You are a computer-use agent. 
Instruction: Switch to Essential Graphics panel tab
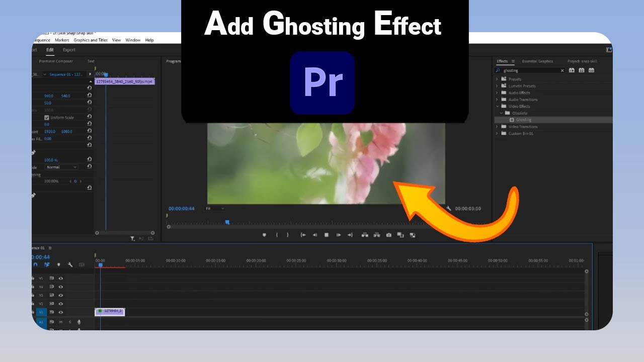(537, 61)
